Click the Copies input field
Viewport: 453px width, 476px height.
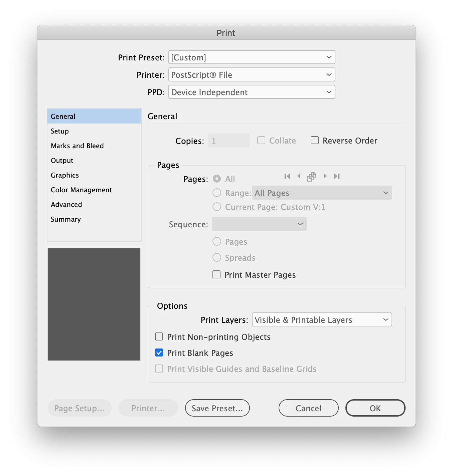(x=229, y=141)
